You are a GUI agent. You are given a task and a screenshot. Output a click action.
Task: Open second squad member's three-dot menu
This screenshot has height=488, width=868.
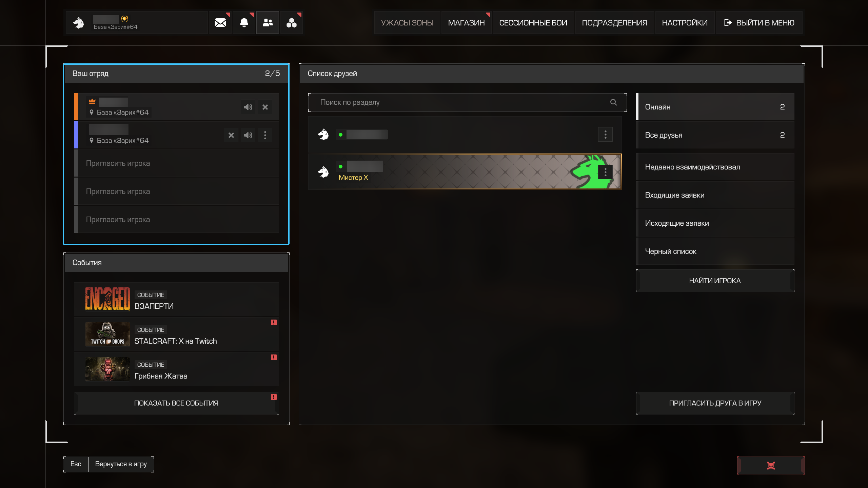tap(265, 135)
